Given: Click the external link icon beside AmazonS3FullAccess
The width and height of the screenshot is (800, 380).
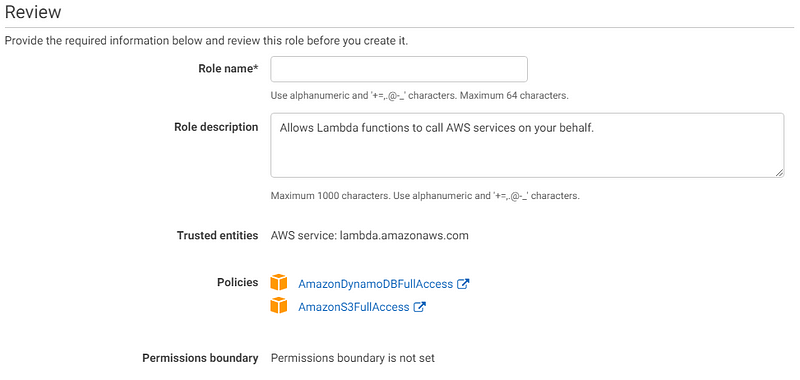Looking at the screenshot, I should [x=419, y=307].
